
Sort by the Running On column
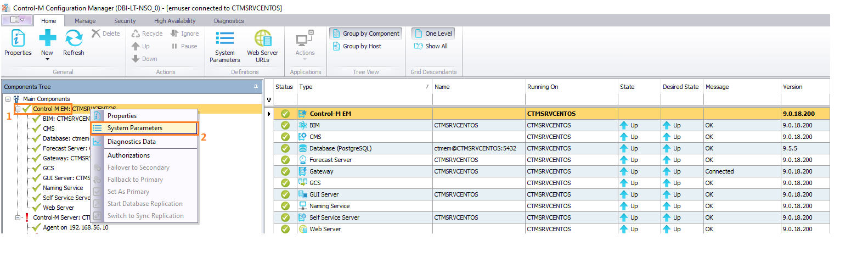click(x=571, y=87)
